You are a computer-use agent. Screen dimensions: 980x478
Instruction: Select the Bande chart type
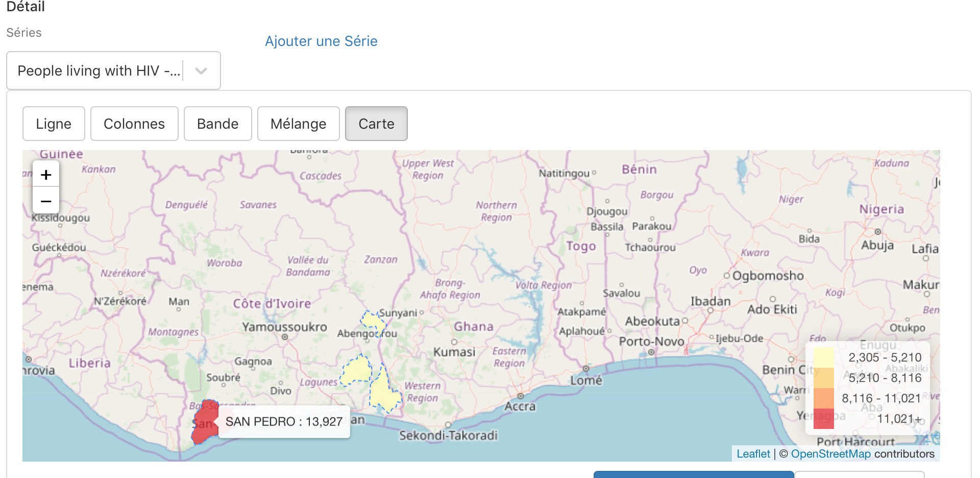point(218,124)
